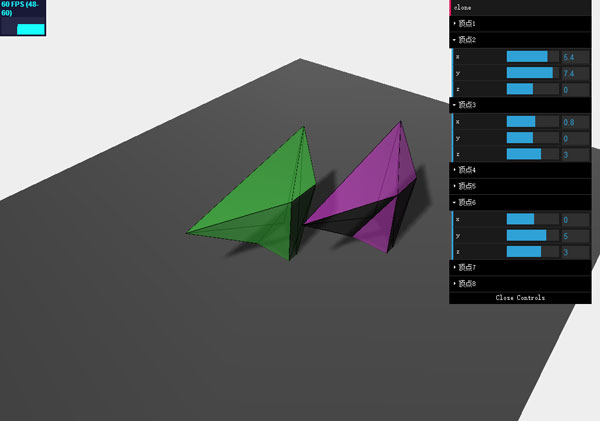
Task: Click the 顶点6 z value field showing 3
Action: [575, 252]
